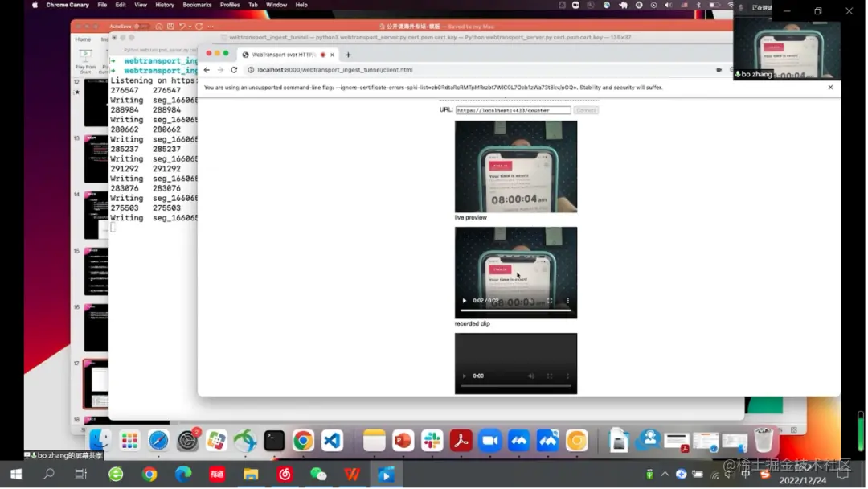The image size is (868, 489).
Task: Redo with PowerPoint repeat icon
Action: [x=199, y=27]
